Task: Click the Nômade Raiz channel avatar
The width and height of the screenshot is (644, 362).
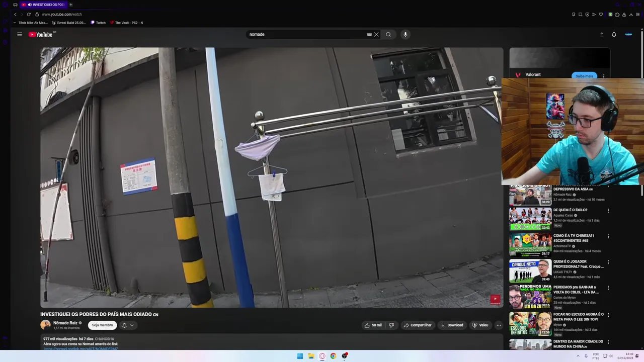Action: (45, 325)
